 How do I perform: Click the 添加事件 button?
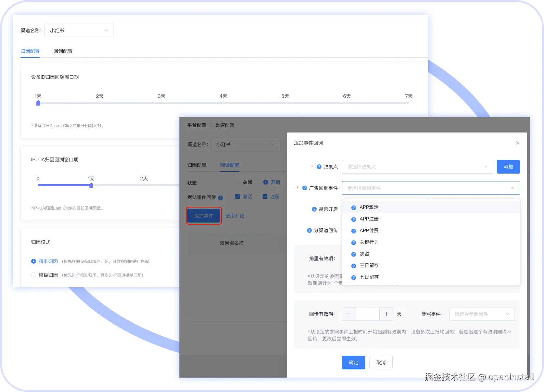pos(204,216)
